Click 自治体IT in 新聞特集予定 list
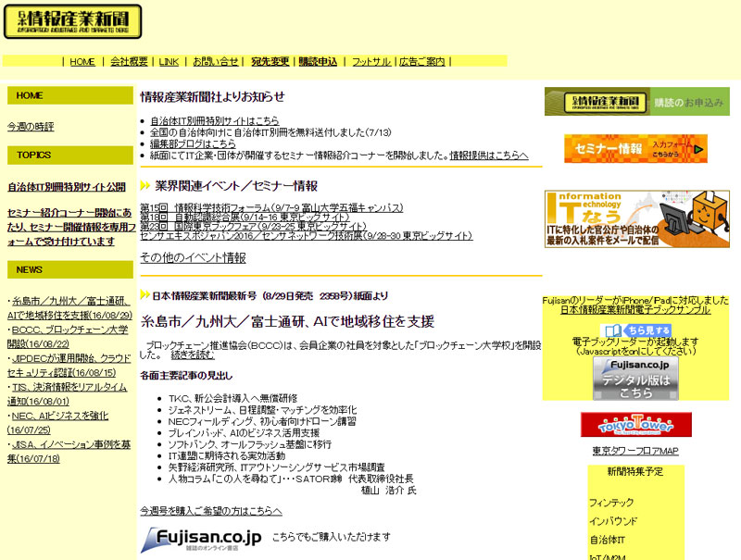Image resolution: width=741 pixels, height=560 pixels. click(x=608, y=540)
